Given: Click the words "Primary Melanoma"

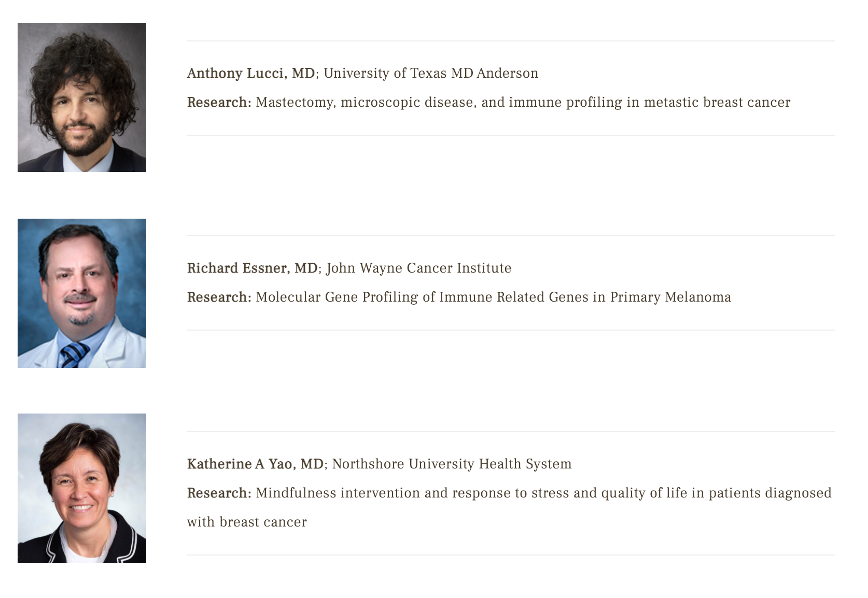Looking at the screenshot, I should click(x=670, y=297).
